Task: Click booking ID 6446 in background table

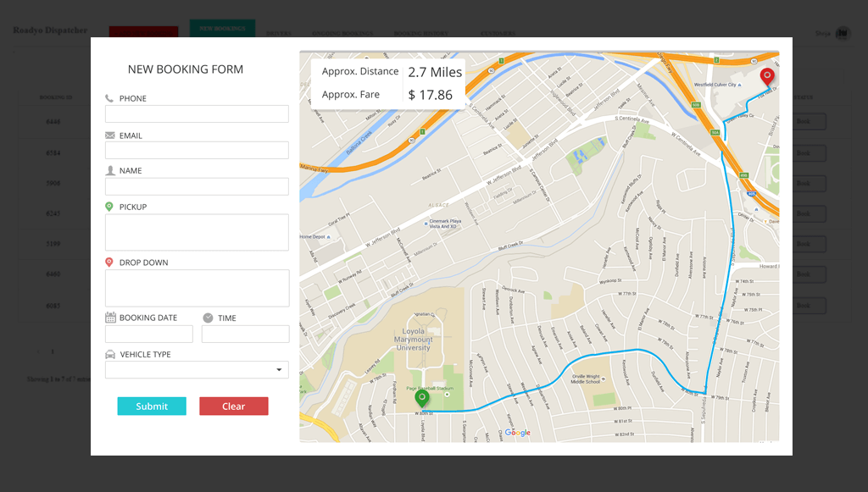Action: [x=53, y=122]
